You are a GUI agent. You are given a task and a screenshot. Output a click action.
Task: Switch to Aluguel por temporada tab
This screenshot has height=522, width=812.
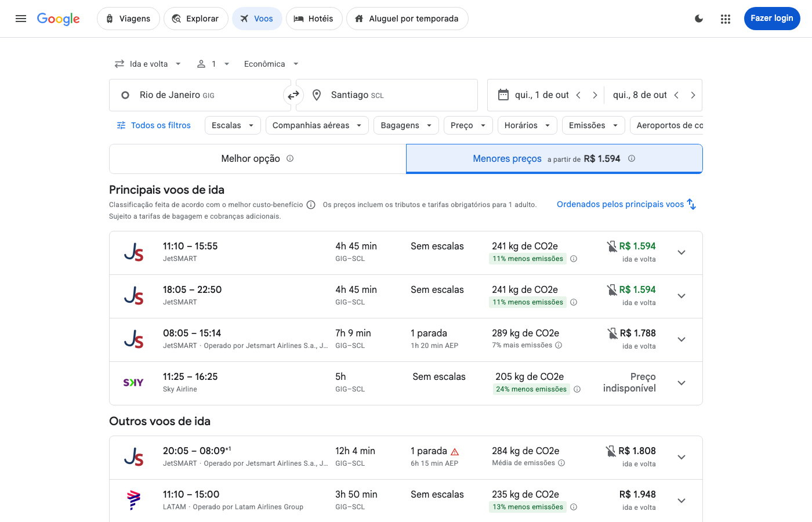coord(407,19)
